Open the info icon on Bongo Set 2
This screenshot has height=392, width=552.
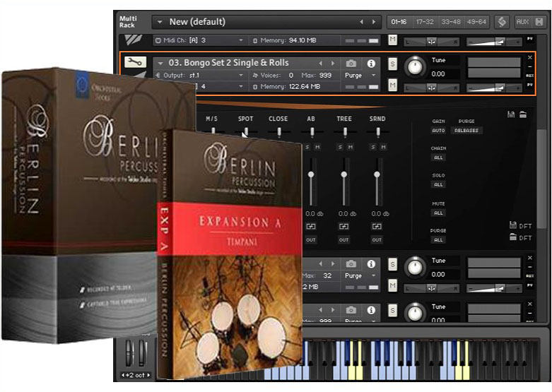tap(371, 64)
